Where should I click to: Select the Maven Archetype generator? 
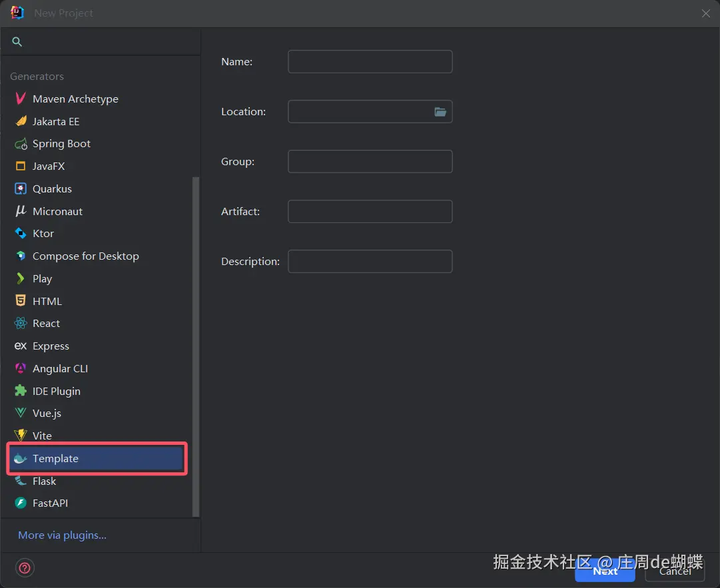[97, 99]
